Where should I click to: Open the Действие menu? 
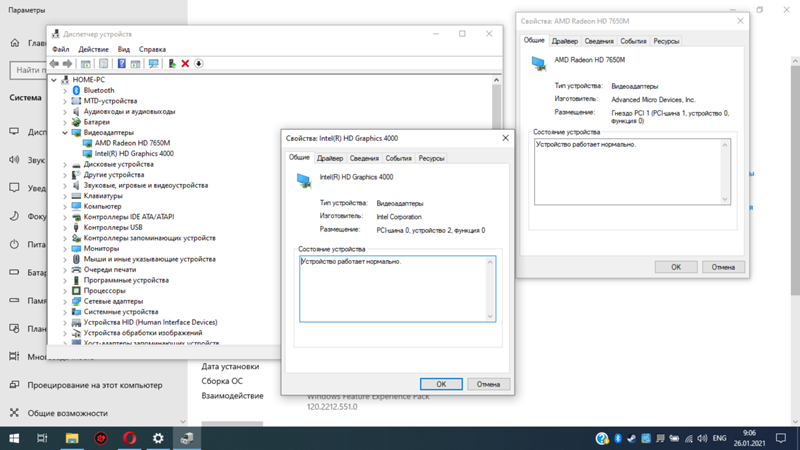tap(93, 49)
